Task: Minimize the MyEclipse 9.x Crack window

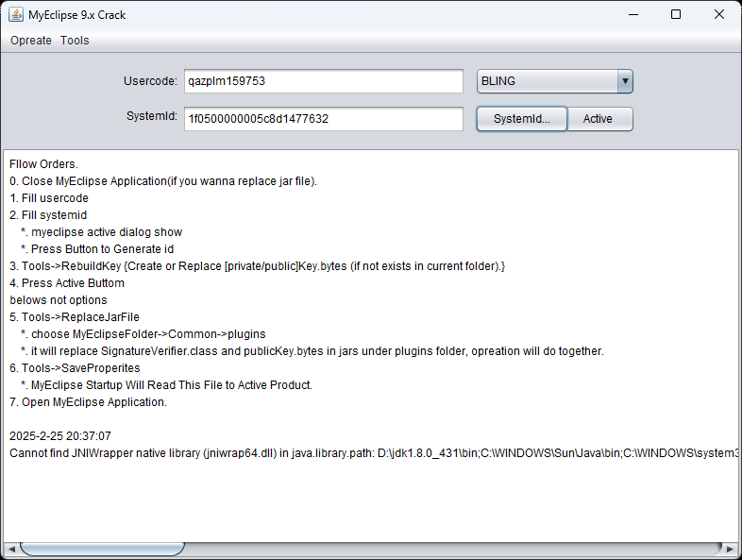Action: coord(633,15)
